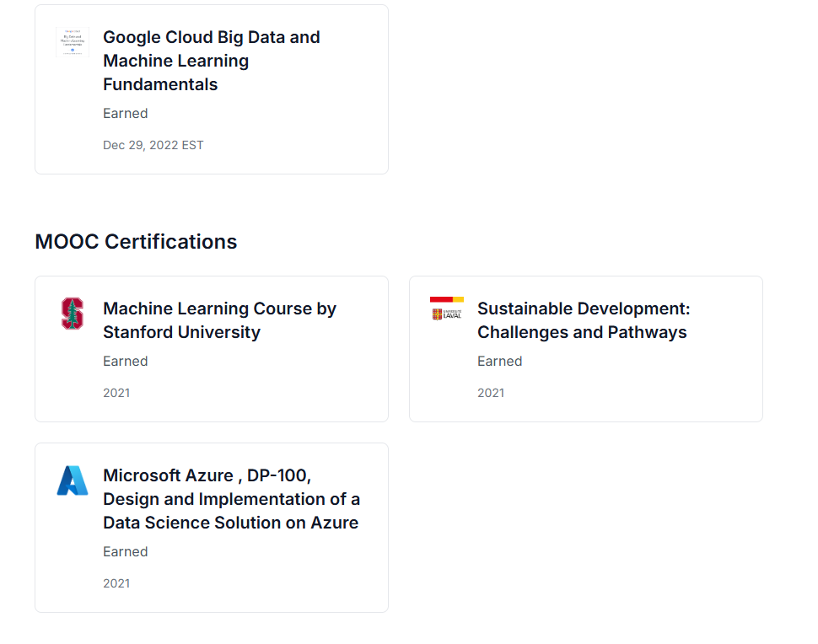The height and width of the screenshot is (644, 818).
Task: Click Earned status under Sustainable Development course
Action: click(x=500, y=362)
